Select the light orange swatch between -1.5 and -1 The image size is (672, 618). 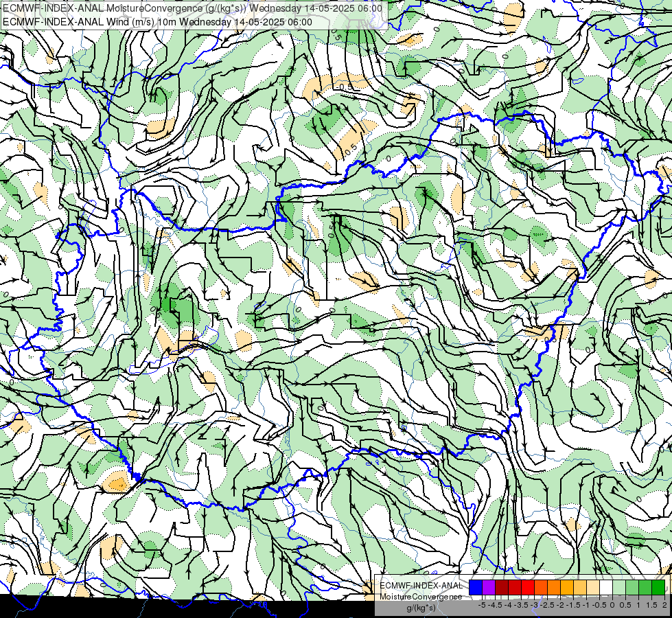[580, 588]
